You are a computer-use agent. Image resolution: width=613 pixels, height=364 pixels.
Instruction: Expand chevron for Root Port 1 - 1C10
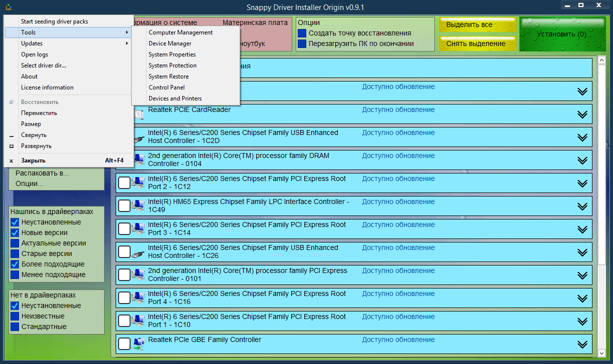click(x=582, y=321)
